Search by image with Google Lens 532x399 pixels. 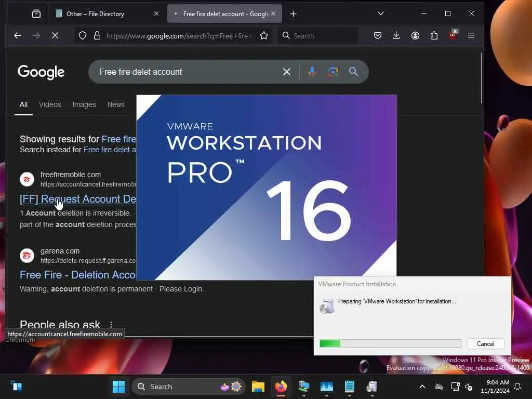coord(333,72)
